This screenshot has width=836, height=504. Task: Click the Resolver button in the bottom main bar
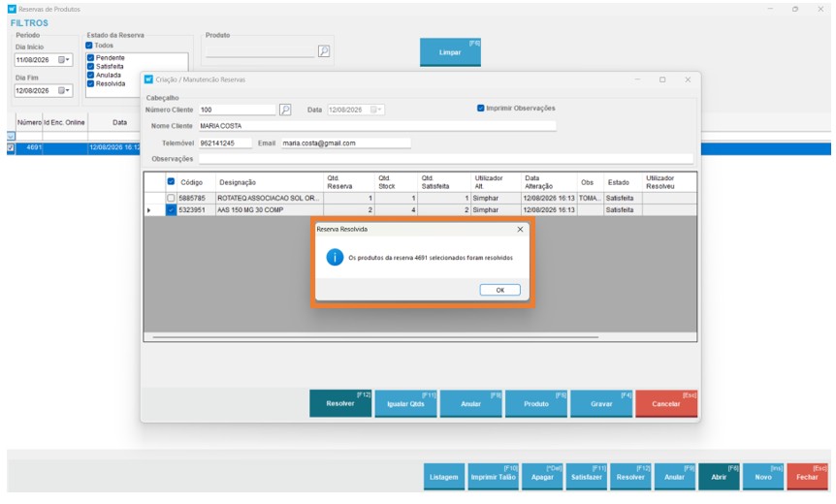tap(630, 476)
